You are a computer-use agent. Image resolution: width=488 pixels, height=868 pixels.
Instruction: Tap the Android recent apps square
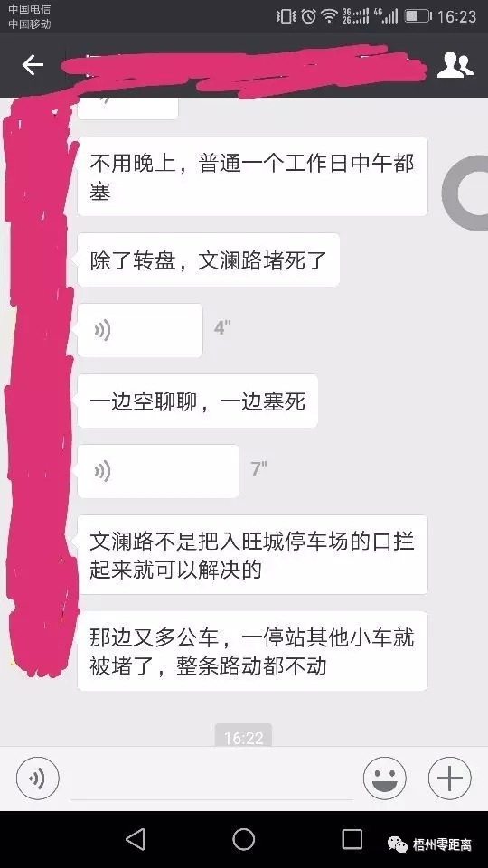pyautogui.click(x=352, y=839)
